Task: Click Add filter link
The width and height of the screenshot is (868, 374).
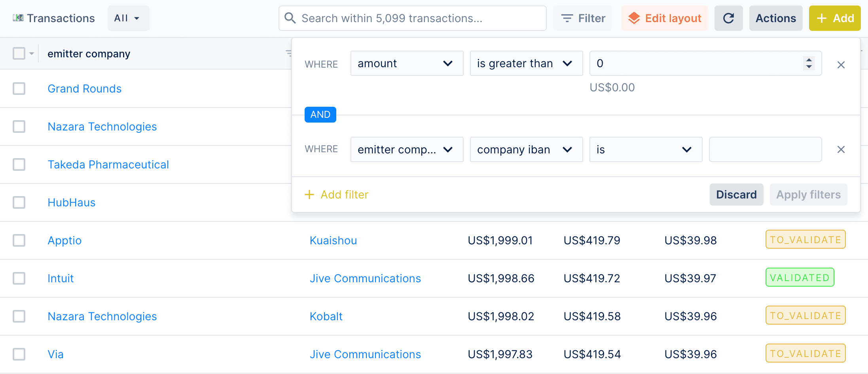Action: [x=337, y=195]
